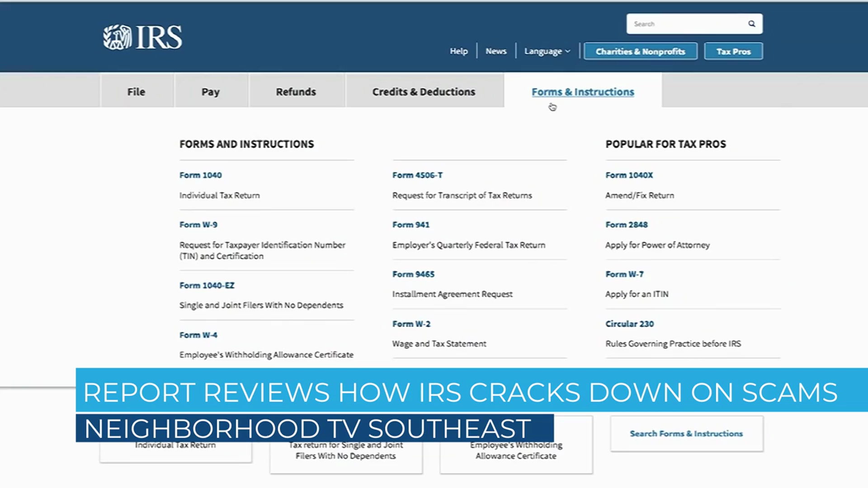Click Search Forms & Instructions button
This screenshot has height=488, width=868.
coord(687,434)
